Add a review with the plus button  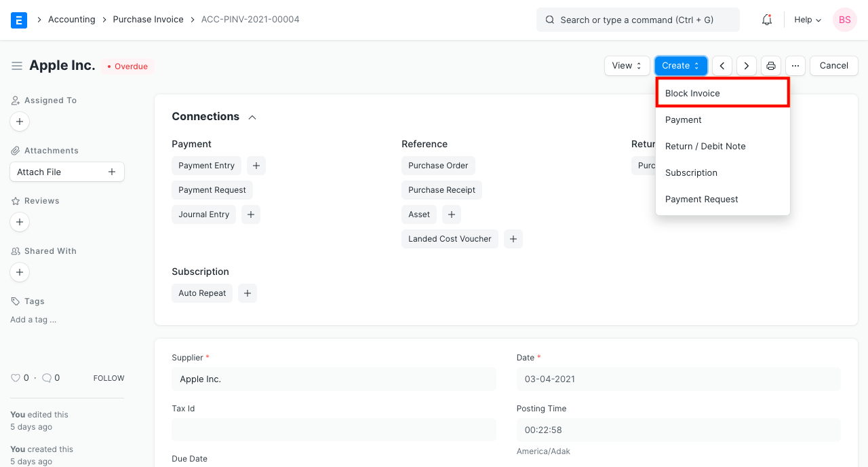19,222
